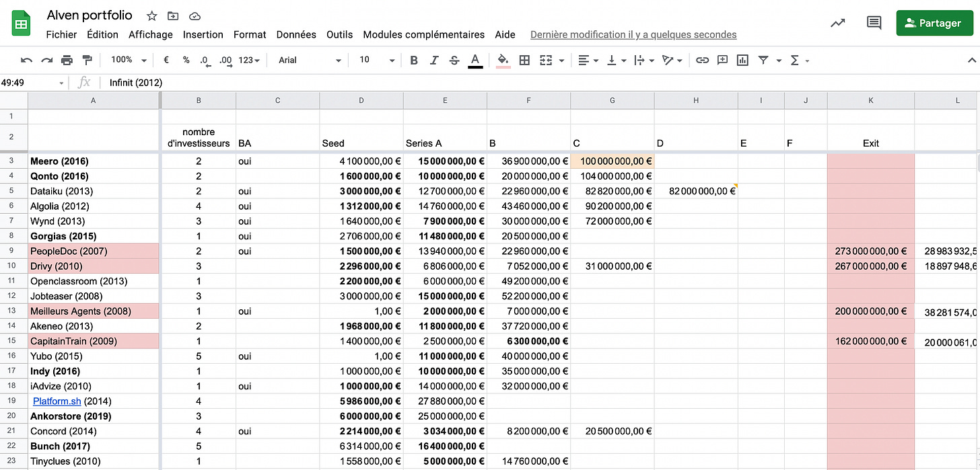Open the Insertion menu
The width and height of the screenshot is (980, 470).
[x=203, y=34]
